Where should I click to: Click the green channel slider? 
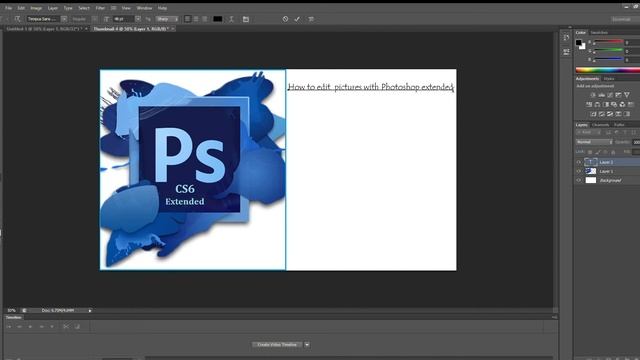(x=608, y=51)
